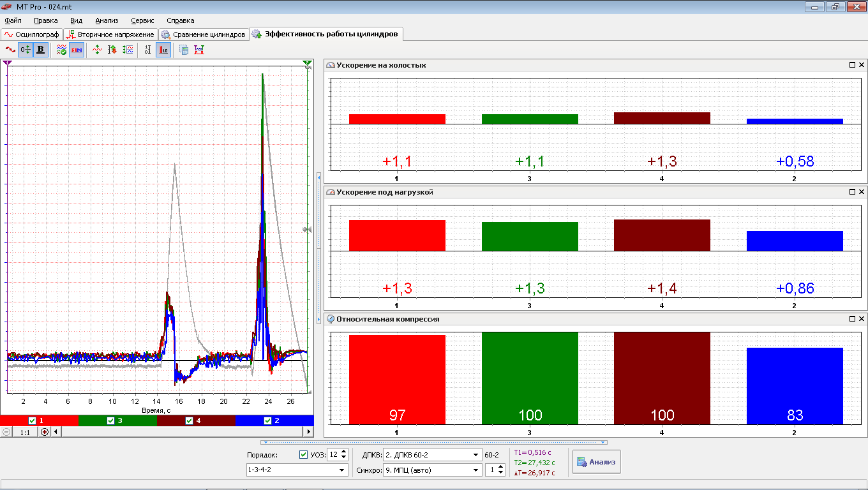Close the 'Относительная компрессия' panel

click(x=862, y=319)
